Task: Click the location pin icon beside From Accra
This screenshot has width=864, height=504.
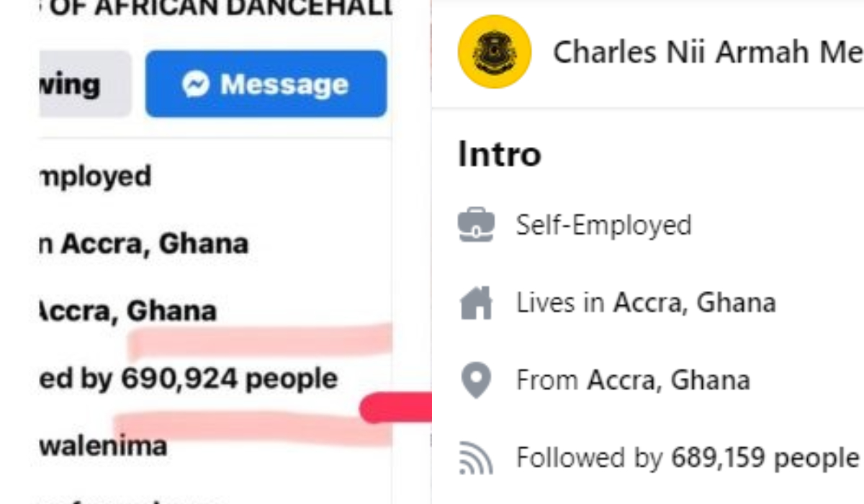Action: click(x=476, y=380)
